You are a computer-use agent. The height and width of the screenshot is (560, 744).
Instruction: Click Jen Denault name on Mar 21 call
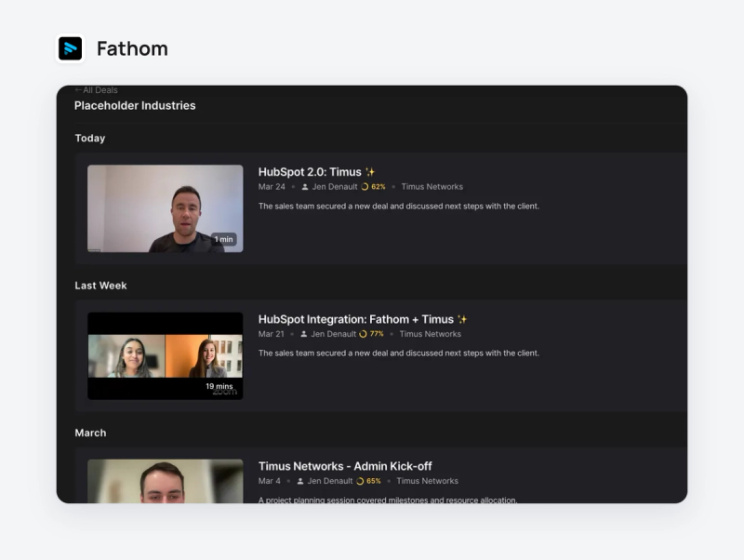[x=333, y=334]
